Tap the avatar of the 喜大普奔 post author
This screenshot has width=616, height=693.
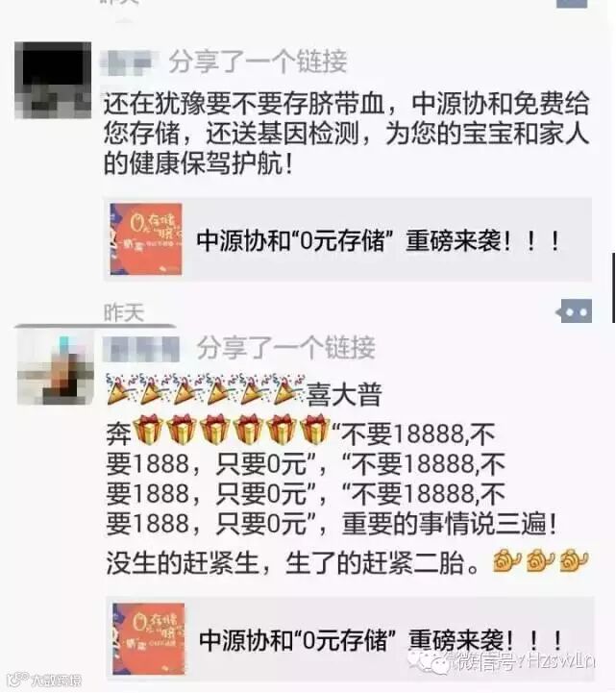[x=55, y=366]
